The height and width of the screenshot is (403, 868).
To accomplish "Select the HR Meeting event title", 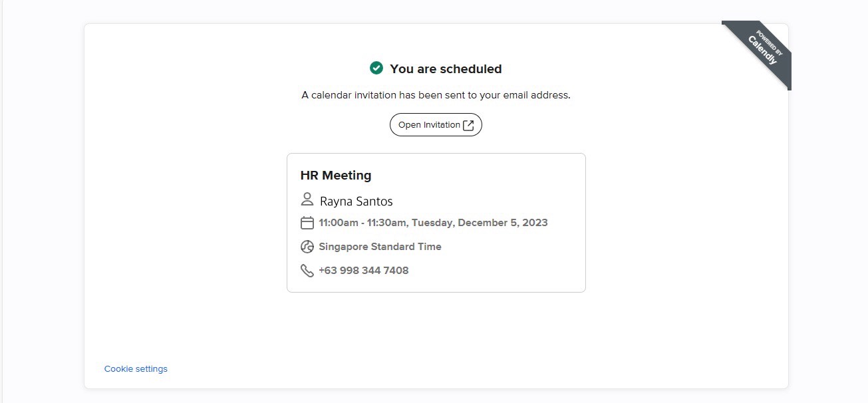I will [336, 176].
